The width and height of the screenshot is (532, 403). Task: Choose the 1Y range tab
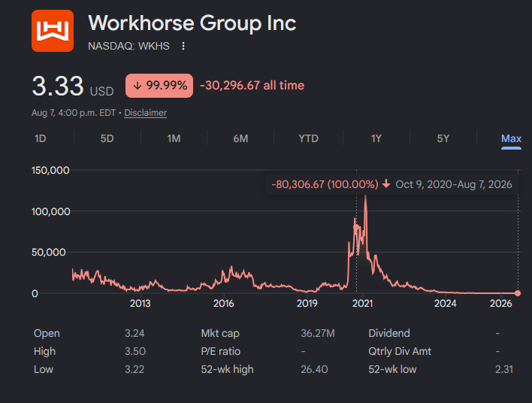pyautogui.click(x=376, y=138)
